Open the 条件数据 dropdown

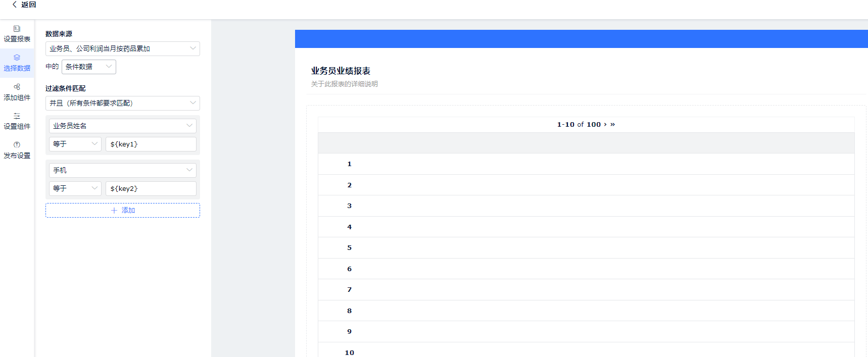click(x=88, y=67)
